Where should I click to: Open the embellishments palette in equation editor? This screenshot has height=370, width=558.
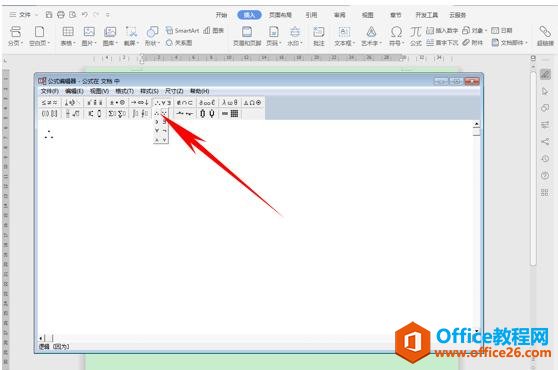click(95, 102)
